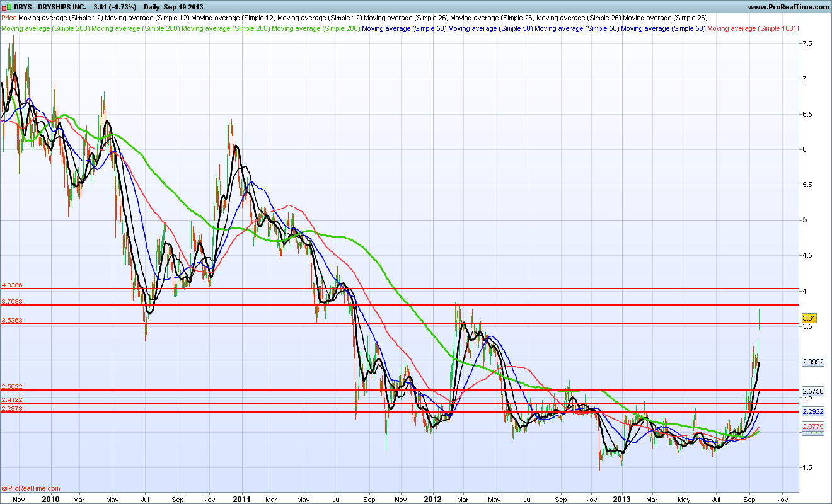Click the 2.5750 moving average value tag

(812, 391)
